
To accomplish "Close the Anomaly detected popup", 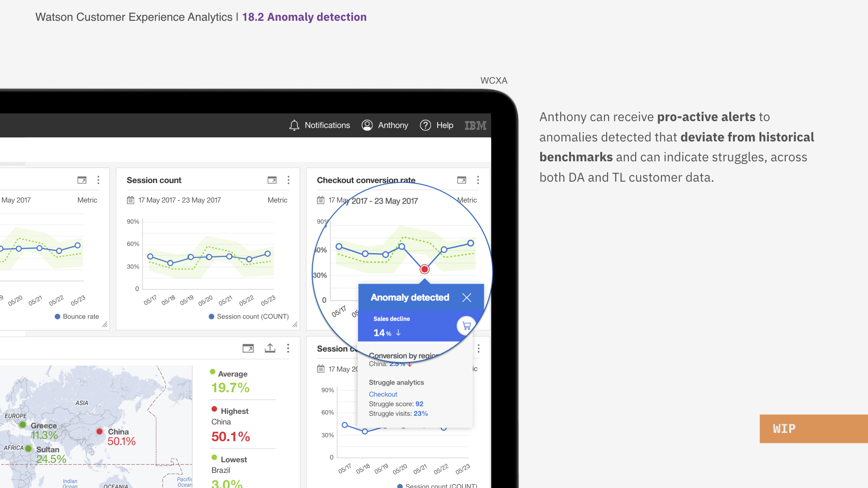I will (x=467, y=298).
